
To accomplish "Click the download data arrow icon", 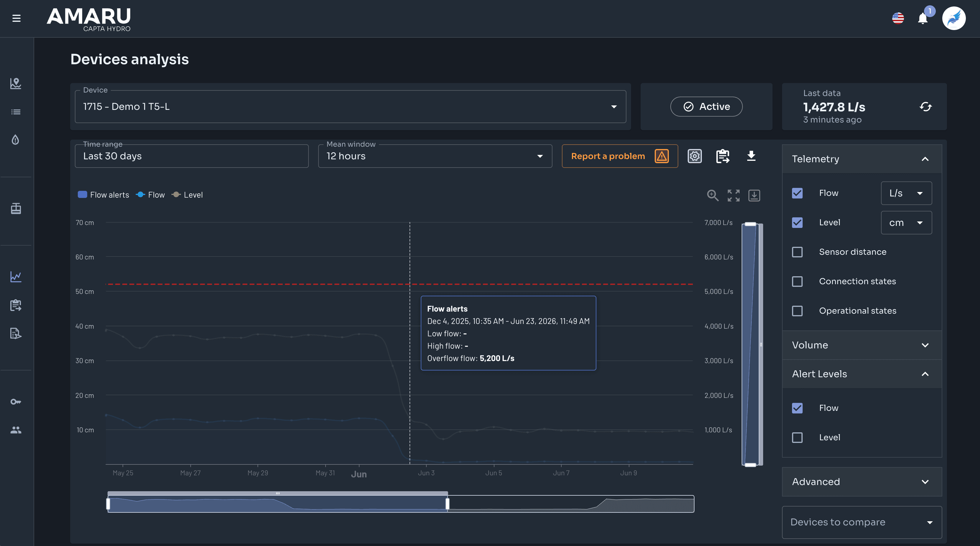I will pyautogui.click(x=751, y=156).
